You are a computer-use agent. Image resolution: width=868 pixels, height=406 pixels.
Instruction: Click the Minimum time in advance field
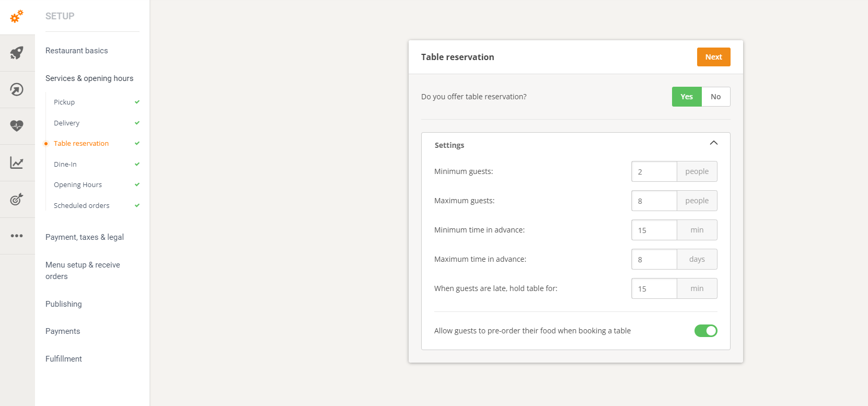click(654, 230)
